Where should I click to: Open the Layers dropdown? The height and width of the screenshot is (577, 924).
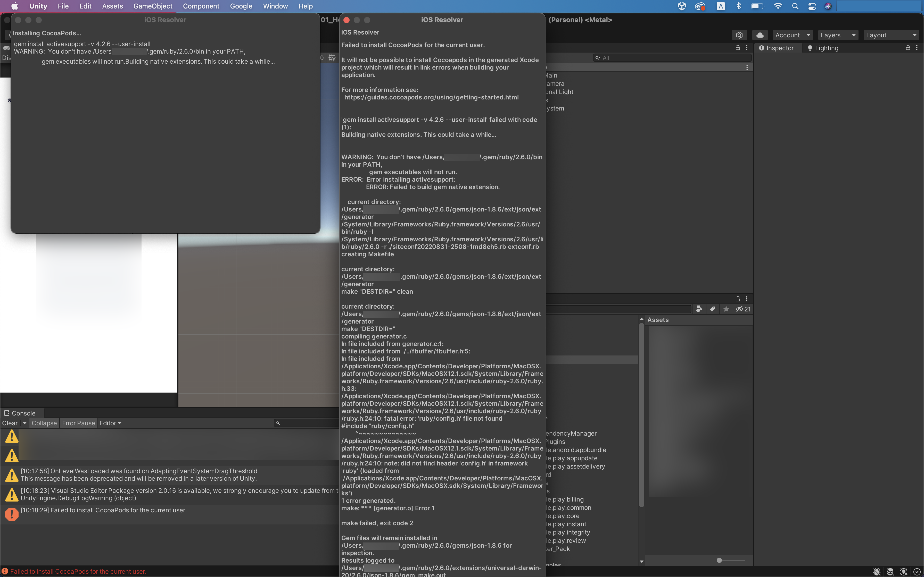tap(838, 35)
